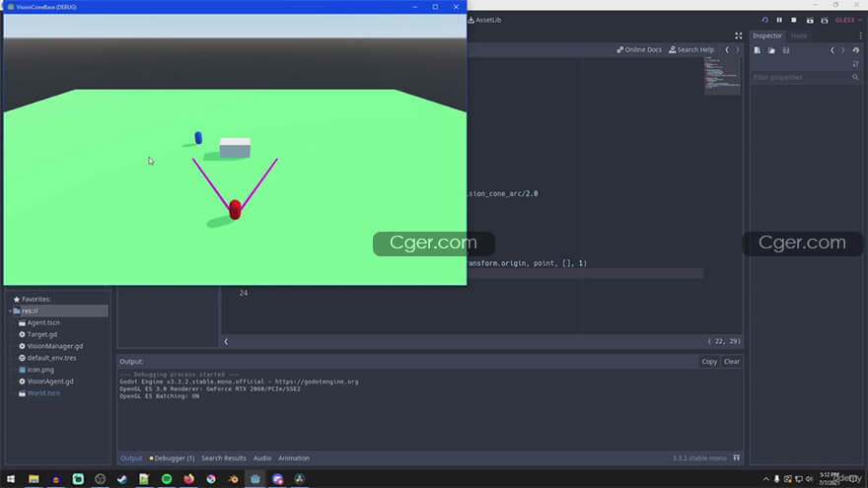The image size is (868, 488).
Task: Go to next object in Inspector history
Action: tap(843, 50)
